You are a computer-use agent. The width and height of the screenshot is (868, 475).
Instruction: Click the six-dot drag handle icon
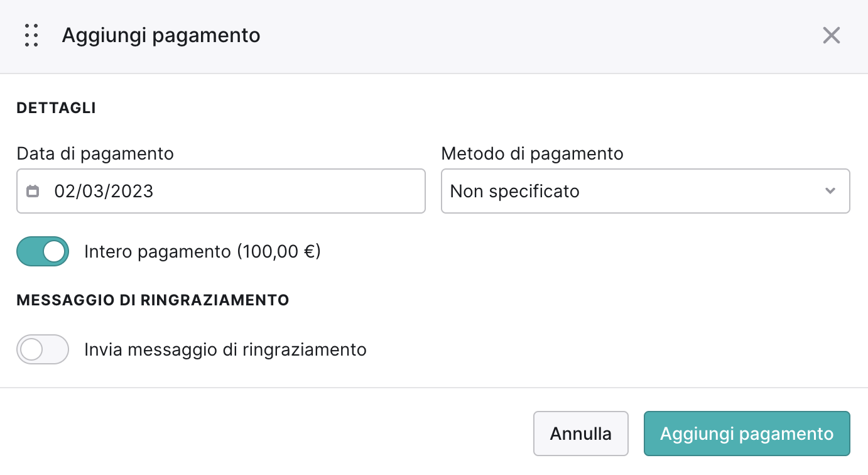[31, 35]
